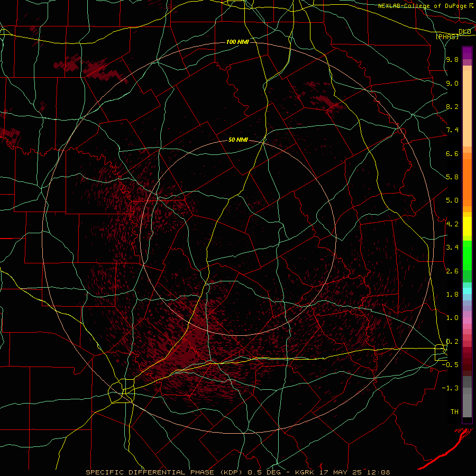Click the 6.6 scale value
The width and height of the screenshot is (476, 476).
point(452,153)
